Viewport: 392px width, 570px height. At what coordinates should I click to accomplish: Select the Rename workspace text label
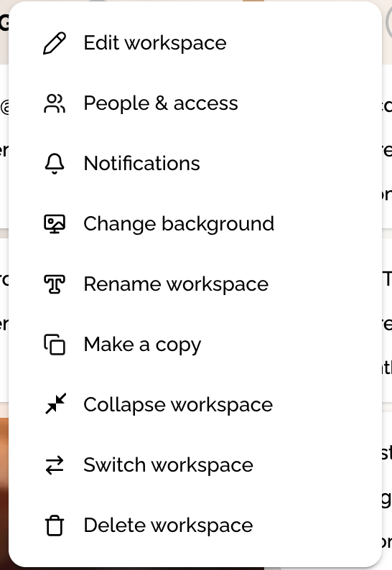176,284
